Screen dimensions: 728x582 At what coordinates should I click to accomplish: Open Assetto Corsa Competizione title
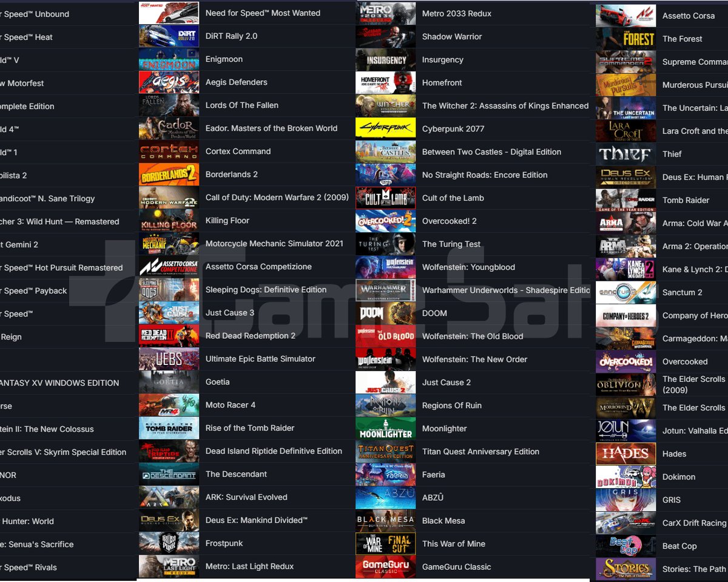(x=258, y=266)
